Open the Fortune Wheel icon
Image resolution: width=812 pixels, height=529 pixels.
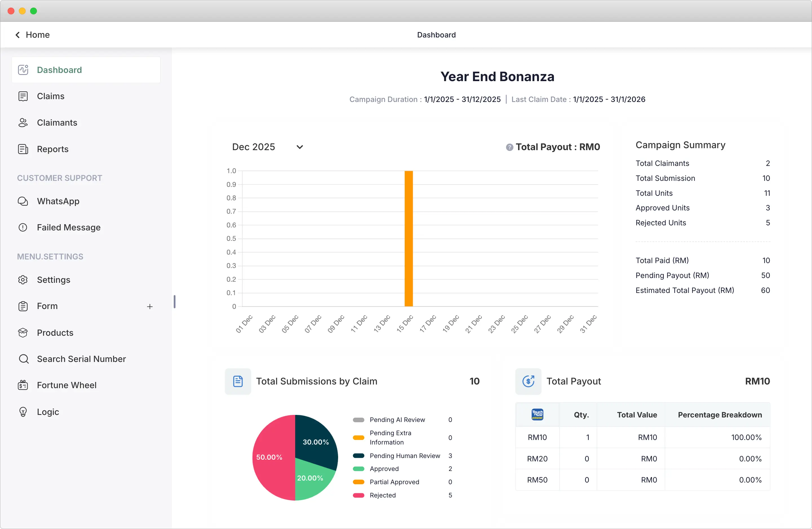[x=23, y=385]
